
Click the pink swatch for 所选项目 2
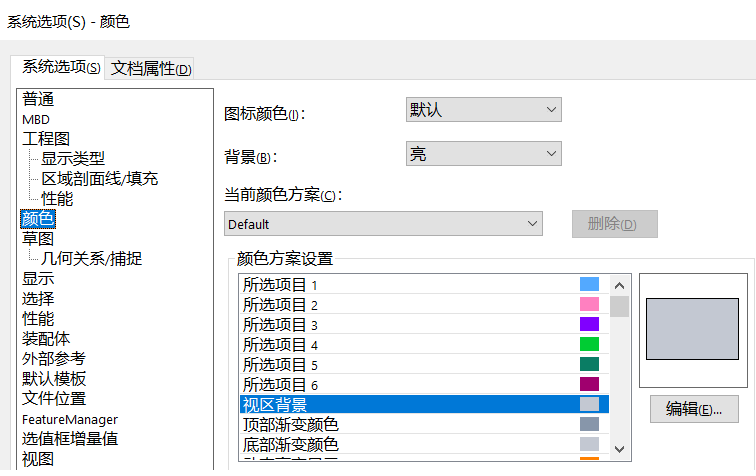click(589, 304)
